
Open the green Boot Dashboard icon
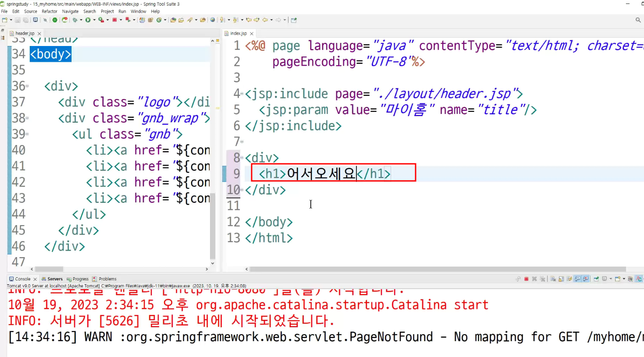(x=55, y=20)
